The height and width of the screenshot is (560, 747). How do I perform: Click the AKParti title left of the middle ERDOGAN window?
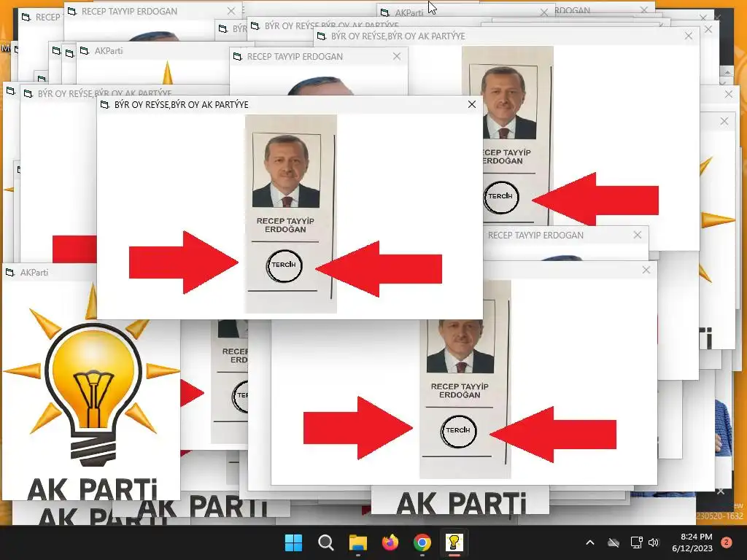109,50
